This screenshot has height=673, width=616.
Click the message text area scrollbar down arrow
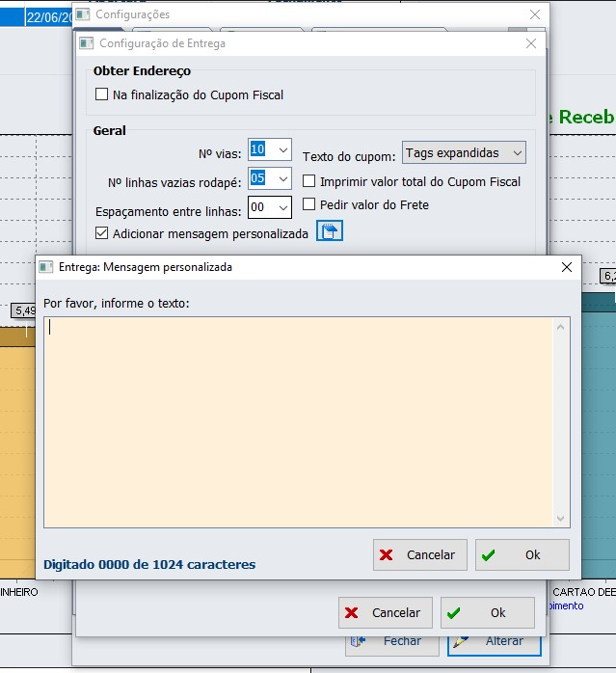click(x=561, y=519)
